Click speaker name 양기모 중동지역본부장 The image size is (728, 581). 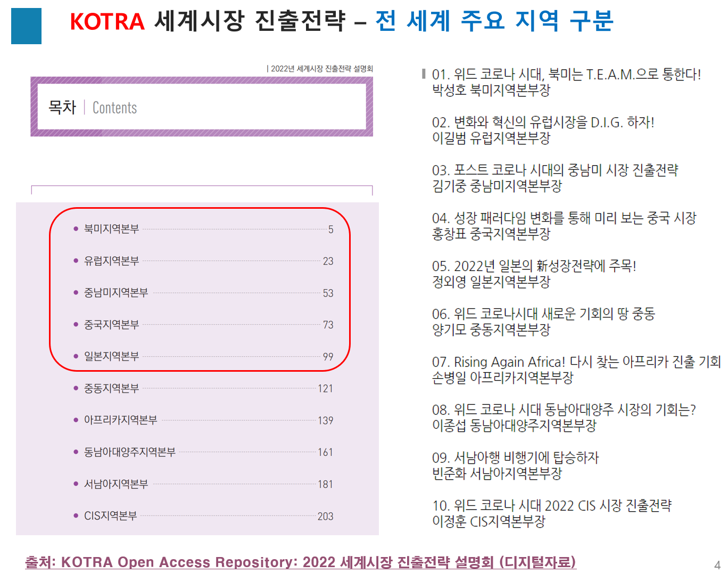pos(491,330)
